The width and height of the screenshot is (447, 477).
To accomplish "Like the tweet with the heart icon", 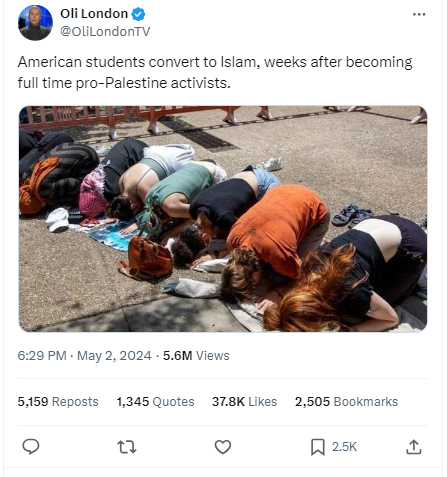I will click(x=223, y=447).
